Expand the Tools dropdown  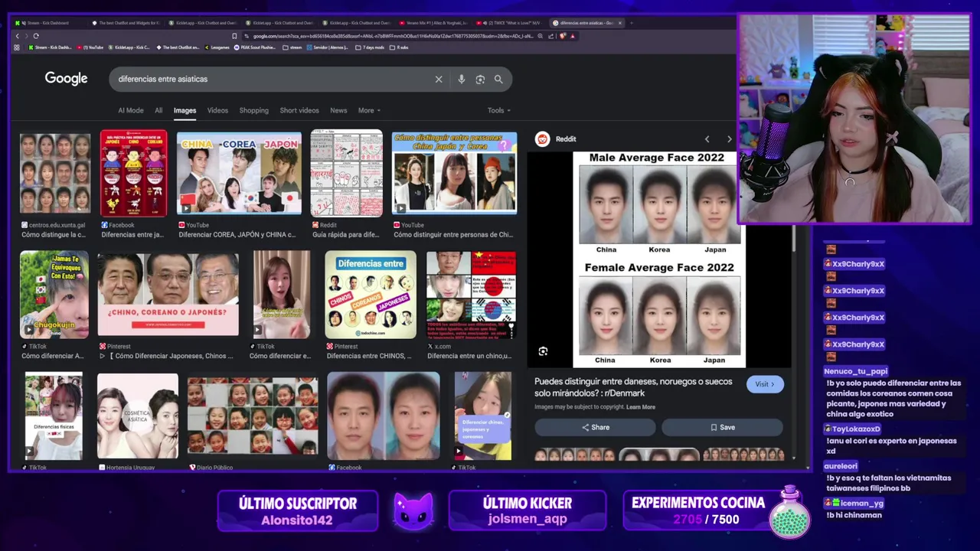click(x=498, y=110)
